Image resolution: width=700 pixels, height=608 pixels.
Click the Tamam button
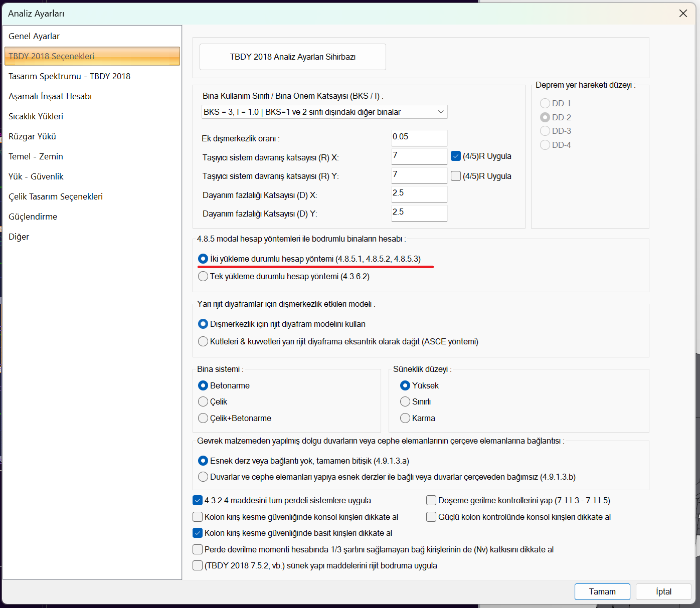click(602, 591)
